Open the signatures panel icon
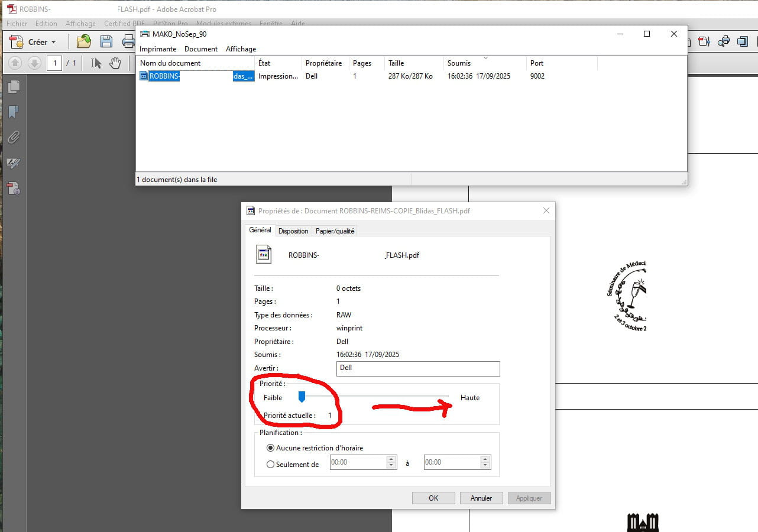The image size is (758, 532). (13, 163)
